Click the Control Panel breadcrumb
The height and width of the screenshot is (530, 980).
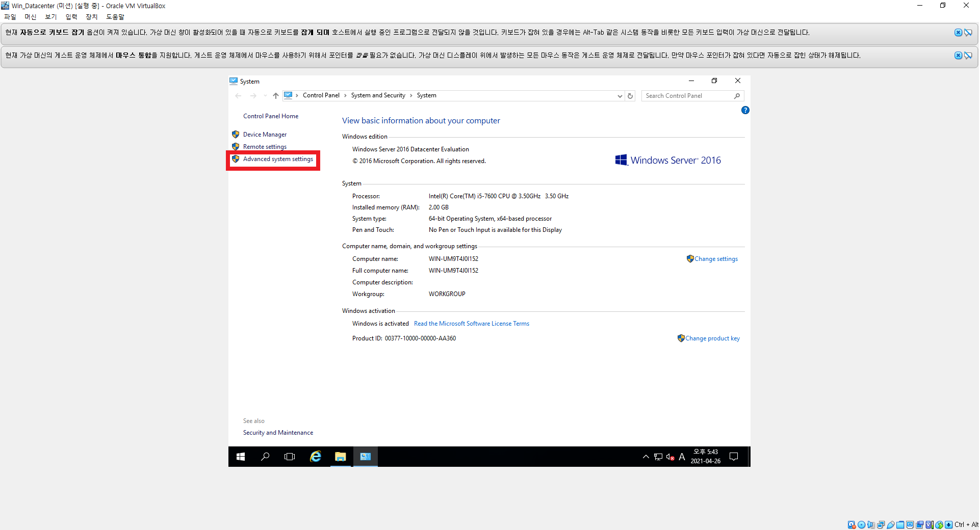click(321, 95)
